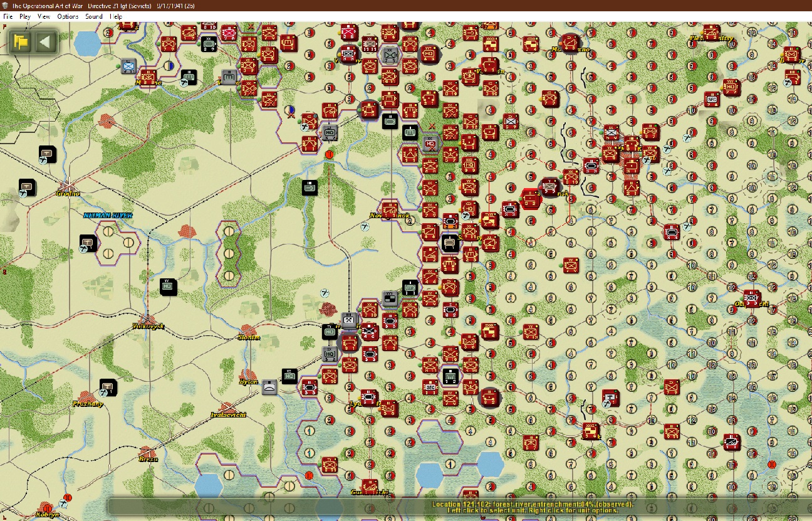Select black HQ unit above Volkovysk
The width and height of the screenshot is (812, 521).
[x=168, y=287]
